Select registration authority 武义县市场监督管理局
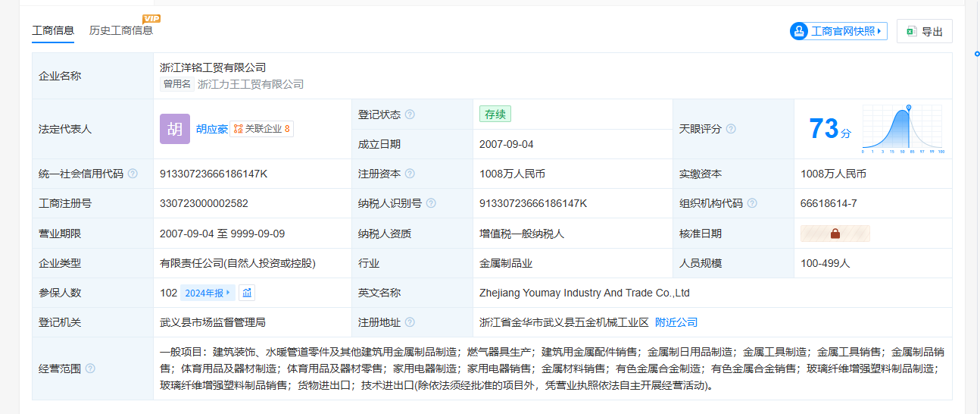The width and height of the screenshot is (980, 414). pyautogui.click(x=213, y=322)
